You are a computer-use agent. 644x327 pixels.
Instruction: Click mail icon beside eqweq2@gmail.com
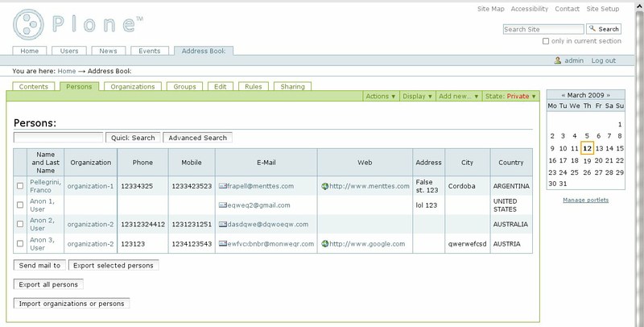(223, 205)
